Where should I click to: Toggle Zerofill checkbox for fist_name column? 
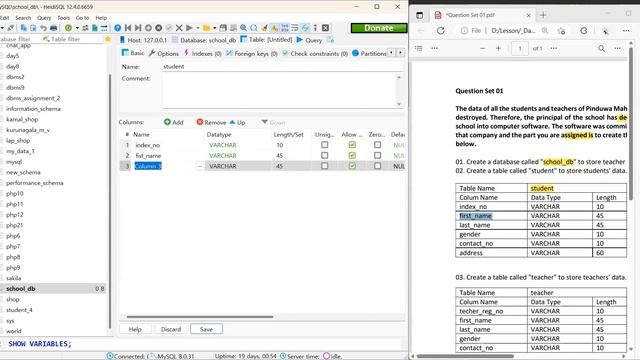(378, 156)
